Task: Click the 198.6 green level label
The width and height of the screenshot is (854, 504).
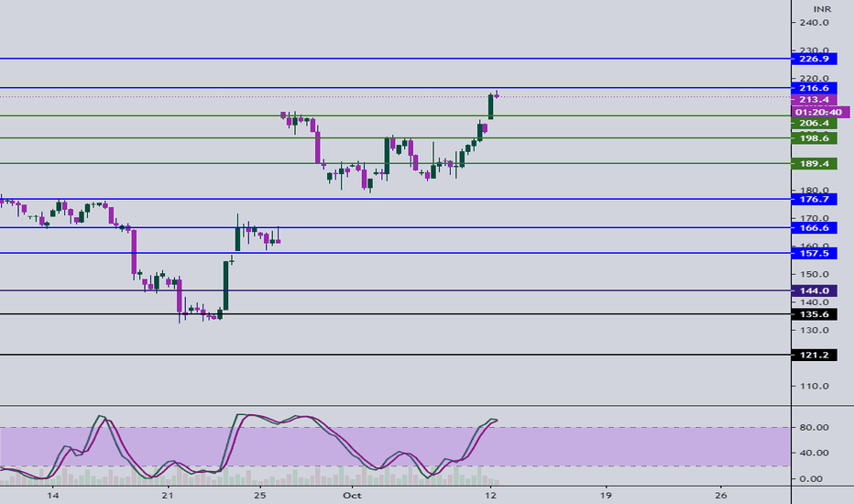Action: [814, 138]
